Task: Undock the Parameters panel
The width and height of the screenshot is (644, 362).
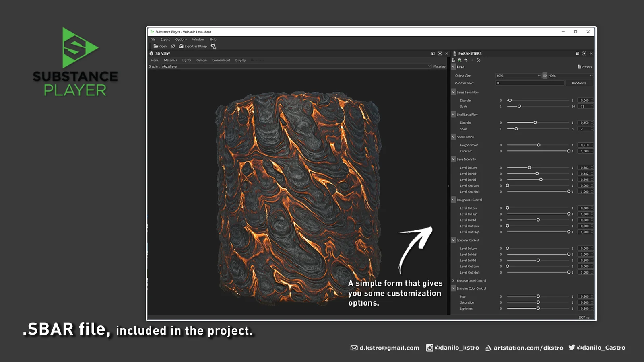Action: pyautogui.click(x=578, y=53)
